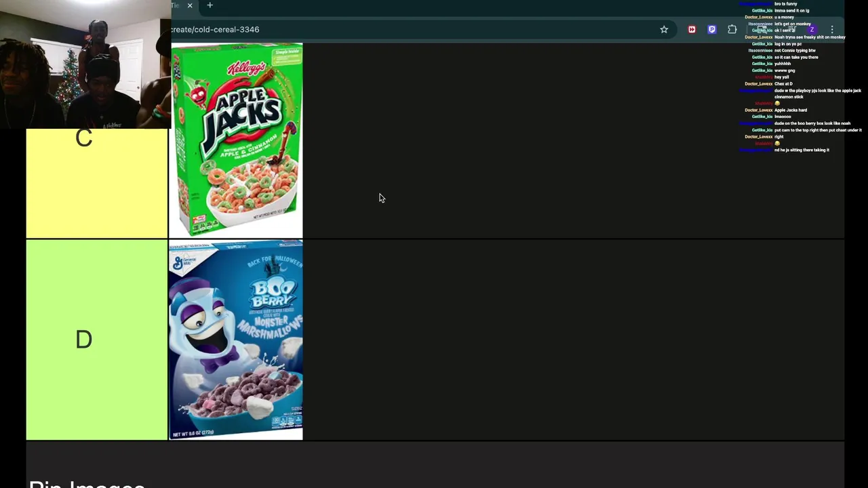This screenshot has width=868, height=488.
Task: Close the current browser tab
Action: point(190,5)
